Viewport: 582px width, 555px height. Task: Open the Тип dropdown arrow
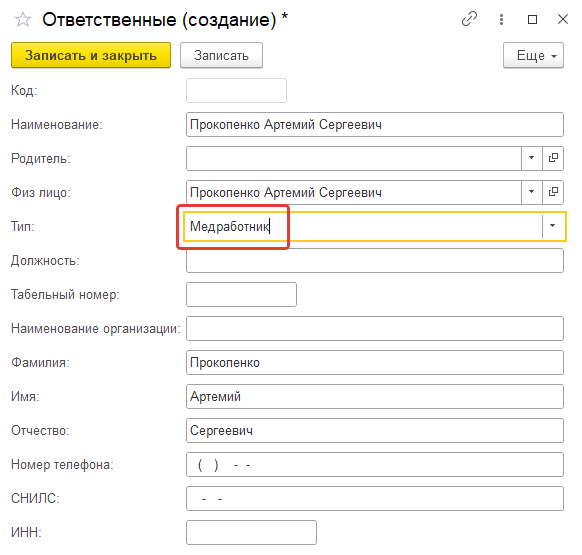point(553,226)
